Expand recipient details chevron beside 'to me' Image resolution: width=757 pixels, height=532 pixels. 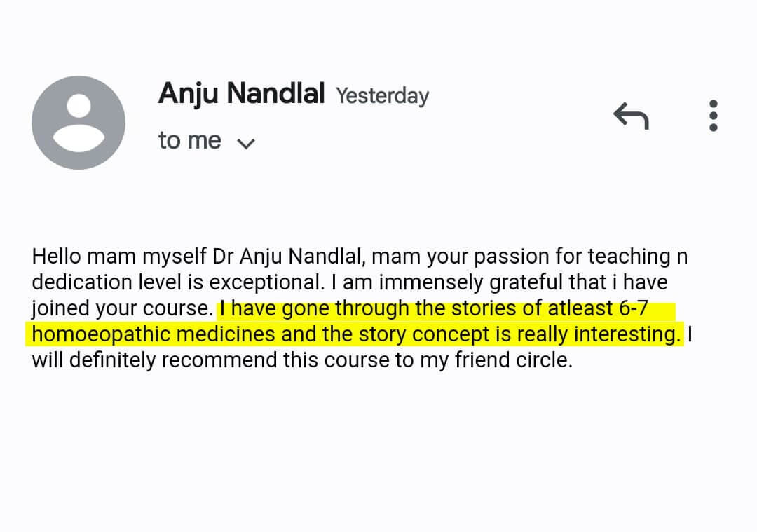pos(245,143)
